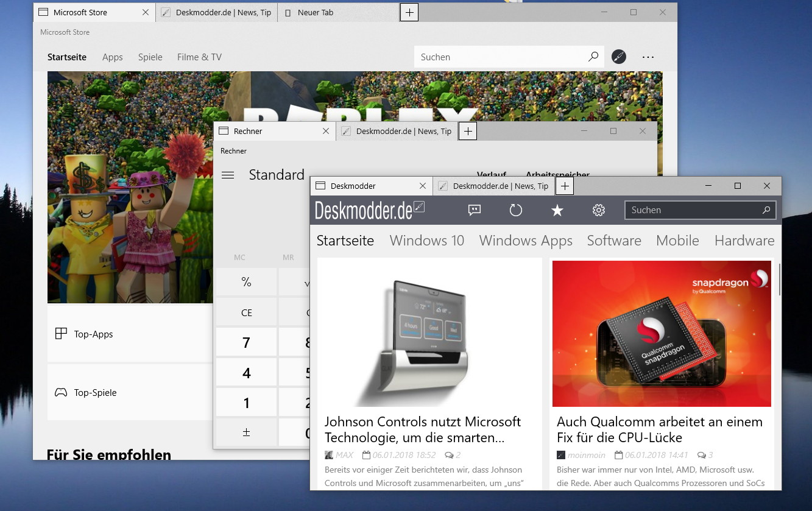Open Johnson Controls article headline
This screenshot has width=812, height=511.
[x=423, y=429]
